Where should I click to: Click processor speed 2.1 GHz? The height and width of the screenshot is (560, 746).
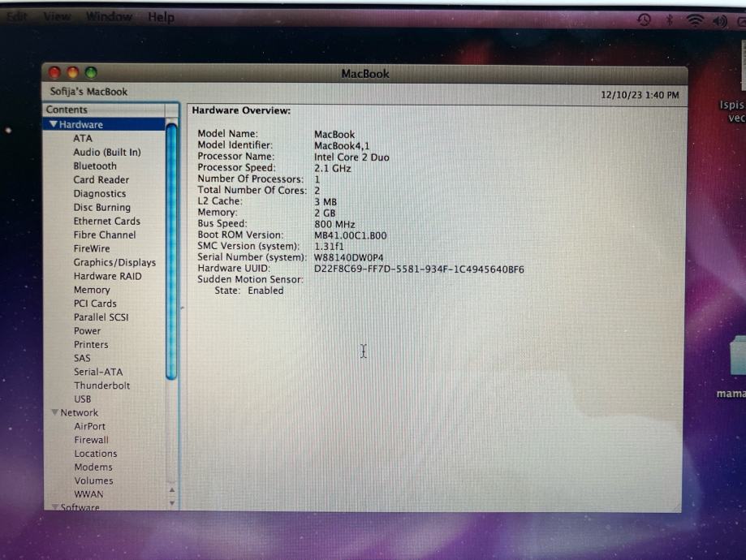(333, 169)
